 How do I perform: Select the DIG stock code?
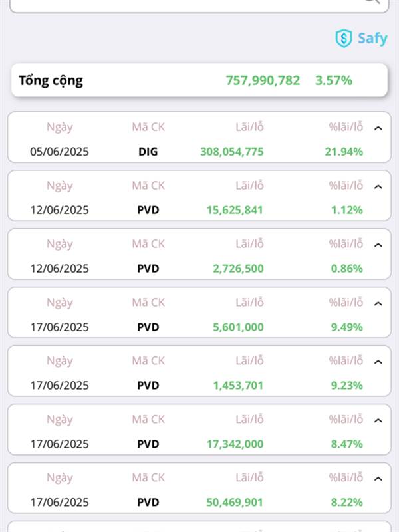[148, 152]
